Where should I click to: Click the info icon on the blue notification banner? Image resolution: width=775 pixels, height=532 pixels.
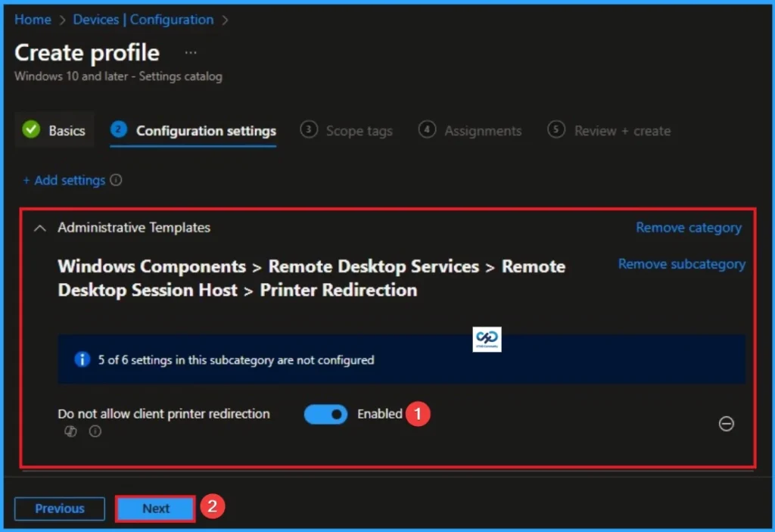coord(82,359)
